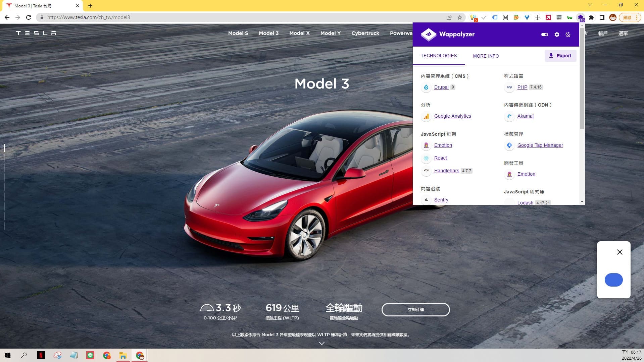The height and width of the screenshot is (362, 644).
Task: Click the PHP logo icon
Action: [509, 87]
